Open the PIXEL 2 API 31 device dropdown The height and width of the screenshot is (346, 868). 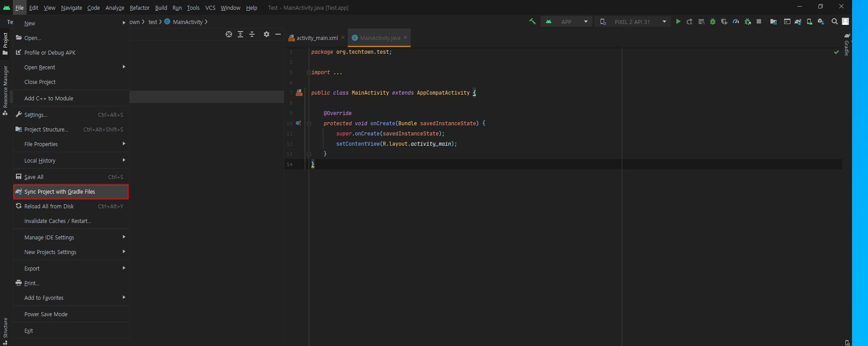633,22
